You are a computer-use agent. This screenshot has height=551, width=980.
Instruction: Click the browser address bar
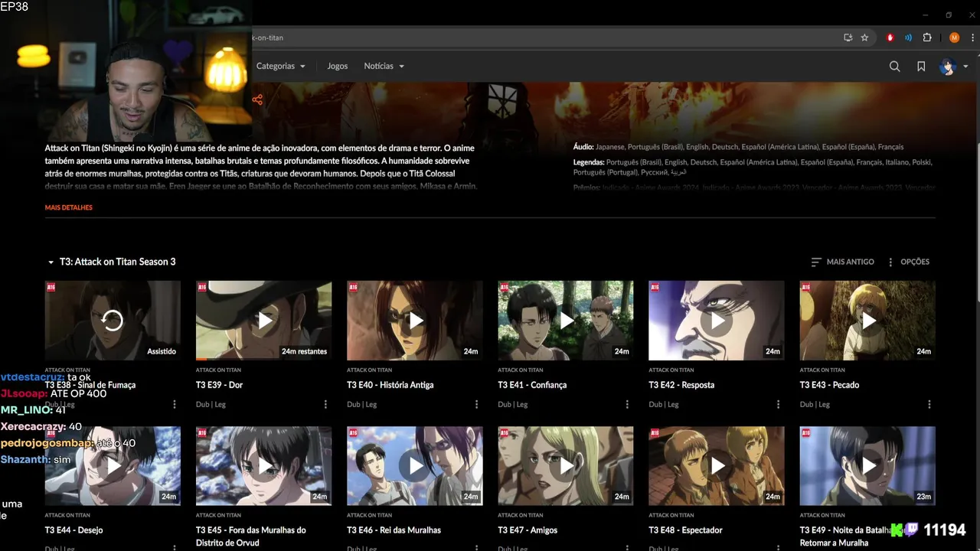(536, 37)
